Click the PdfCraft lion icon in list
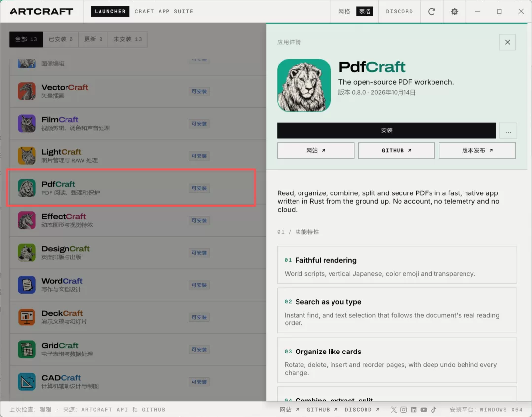The height and width of the screenshot is (417, 532). 27,188
